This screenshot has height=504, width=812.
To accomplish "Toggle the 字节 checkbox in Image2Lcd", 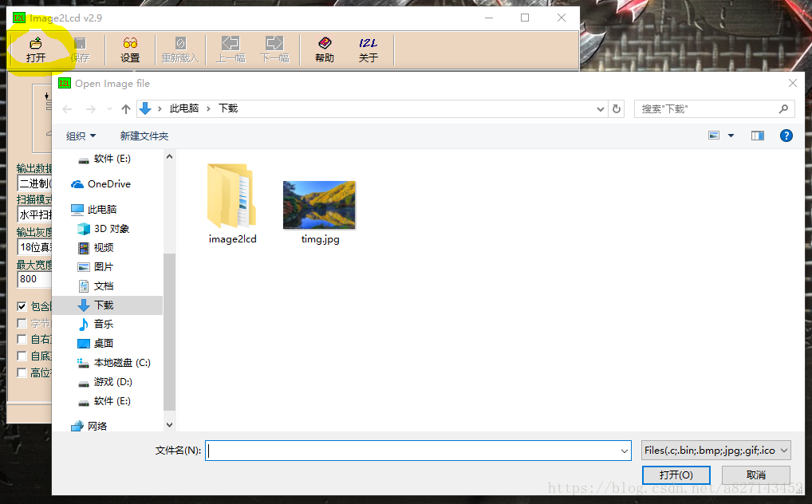I will point(22,323).
